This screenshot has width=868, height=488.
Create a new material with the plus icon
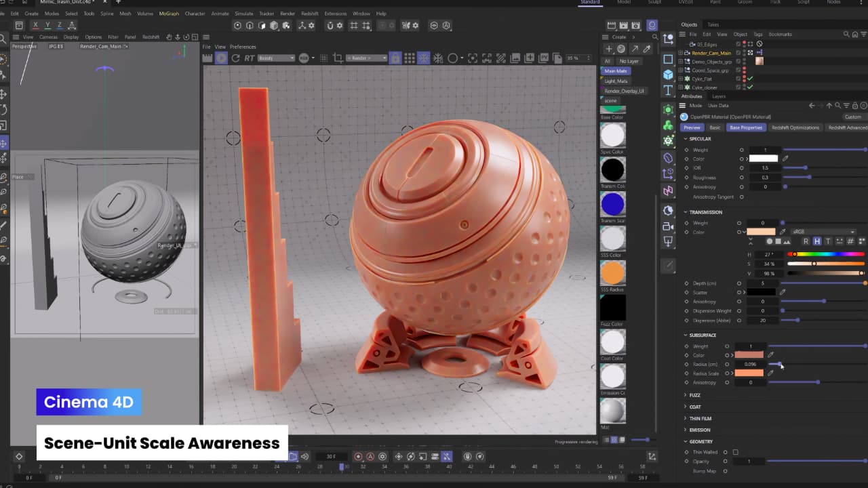pos(609,49)
